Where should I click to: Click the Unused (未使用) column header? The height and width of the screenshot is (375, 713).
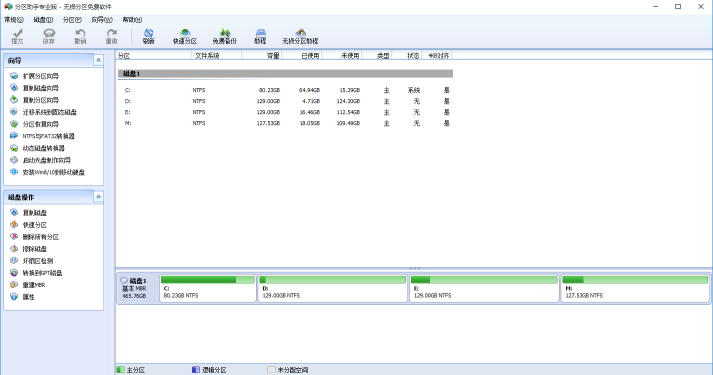[x=341, y=55]
